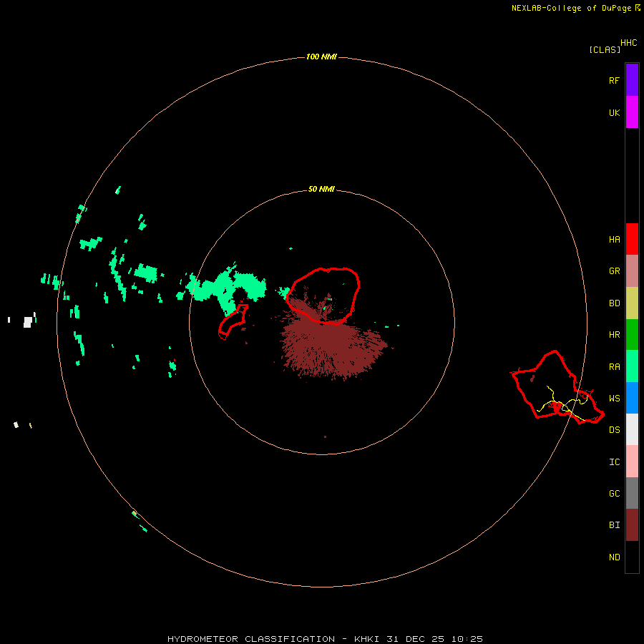Screen dimensions: 644x644
Task: Click the Hydrometeor Classification KHKI title text
Action: 325,639
